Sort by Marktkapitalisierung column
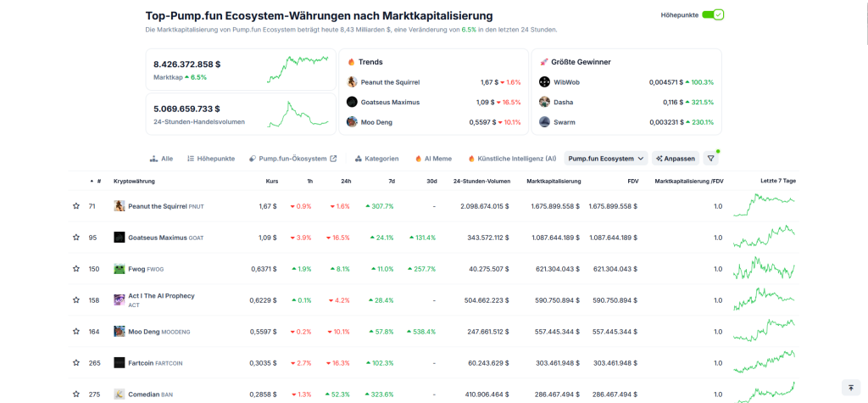868x403 pixels. coord(554,182)
